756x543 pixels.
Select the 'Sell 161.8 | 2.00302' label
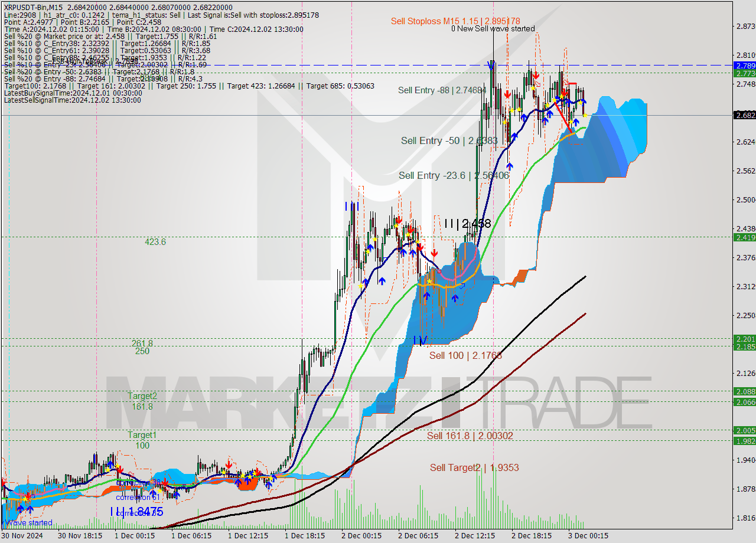pyautogui.click(x=470, y=436)
